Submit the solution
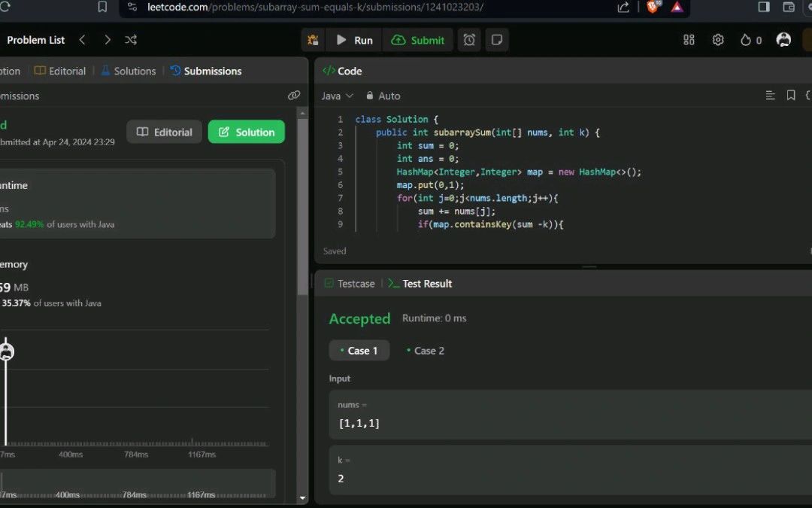812x508 pixels. [418, 40]
